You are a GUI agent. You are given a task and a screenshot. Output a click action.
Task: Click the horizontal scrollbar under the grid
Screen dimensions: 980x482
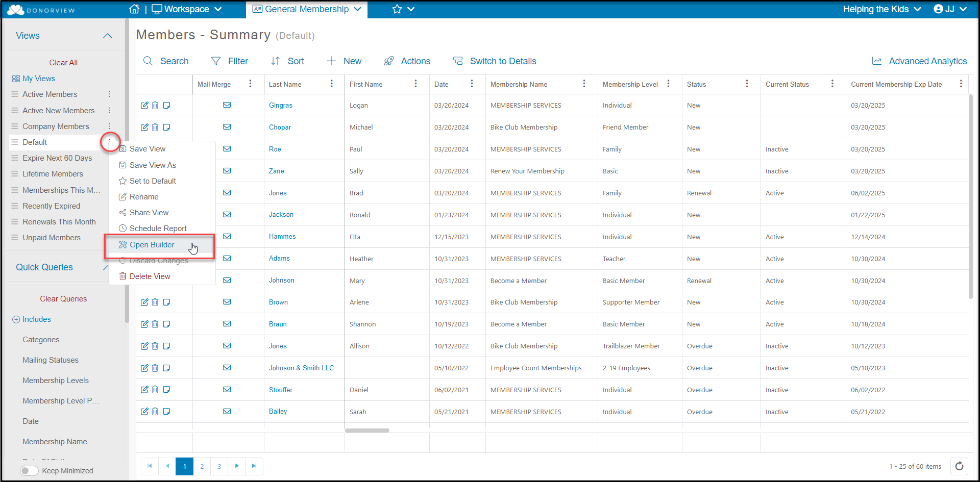(x=367, y=430)
